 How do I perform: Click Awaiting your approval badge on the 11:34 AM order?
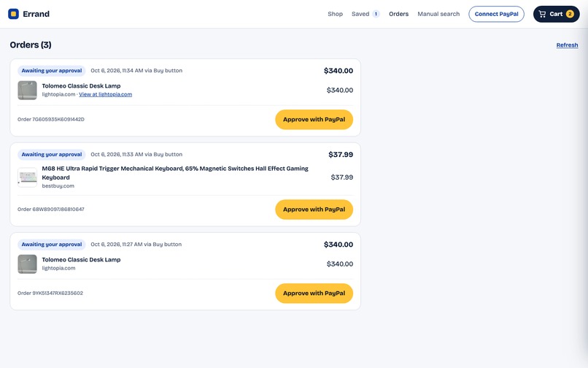click(51, 71)
